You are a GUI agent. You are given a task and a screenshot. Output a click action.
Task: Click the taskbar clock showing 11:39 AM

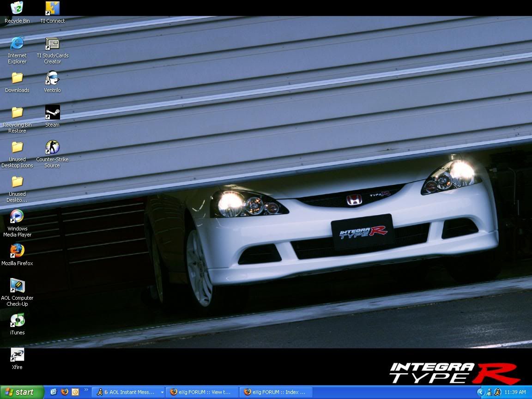[x=515, y=392]
